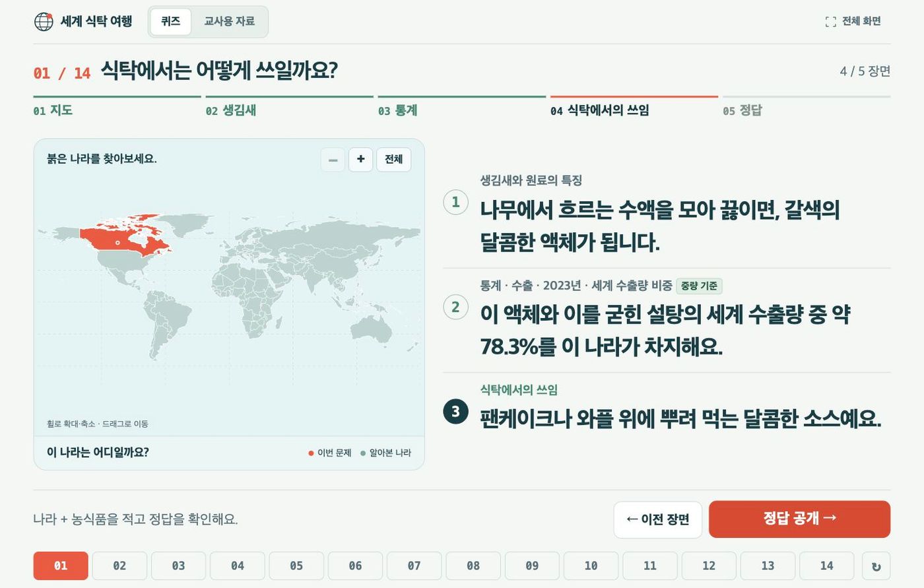Select the 퀴즈 mode tab
Screen dimensions: 924x588
click(170, 22)
